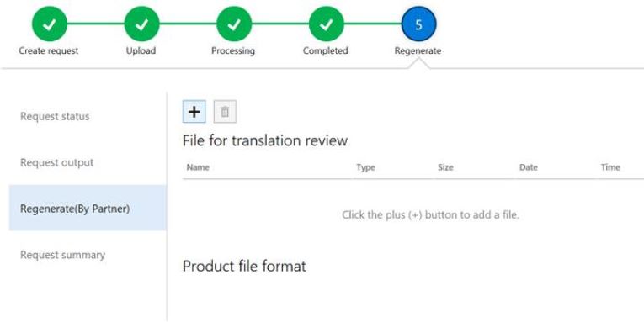This screenshot has height=322, width=644.
Task: Select the Upload step checkmark circle
Action: [141, 24]
